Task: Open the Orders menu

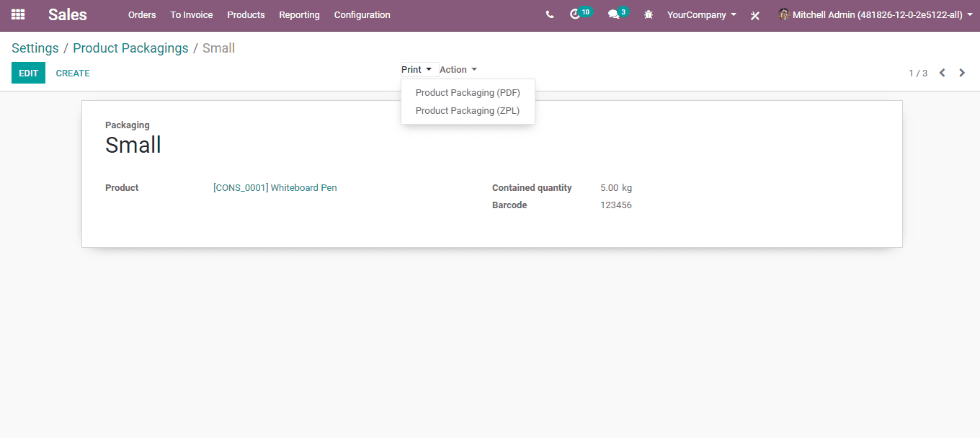Action: 142,14
